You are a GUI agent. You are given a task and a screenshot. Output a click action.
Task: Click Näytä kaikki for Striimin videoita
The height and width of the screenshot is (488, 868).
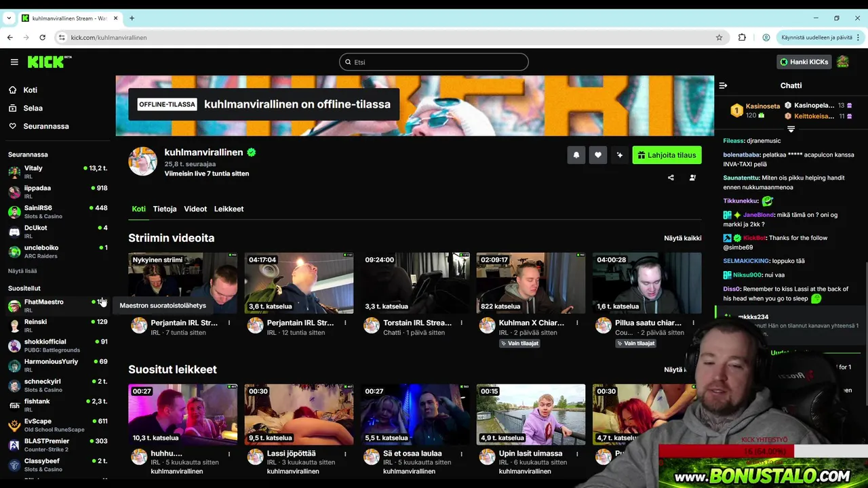tap(683, 238)
